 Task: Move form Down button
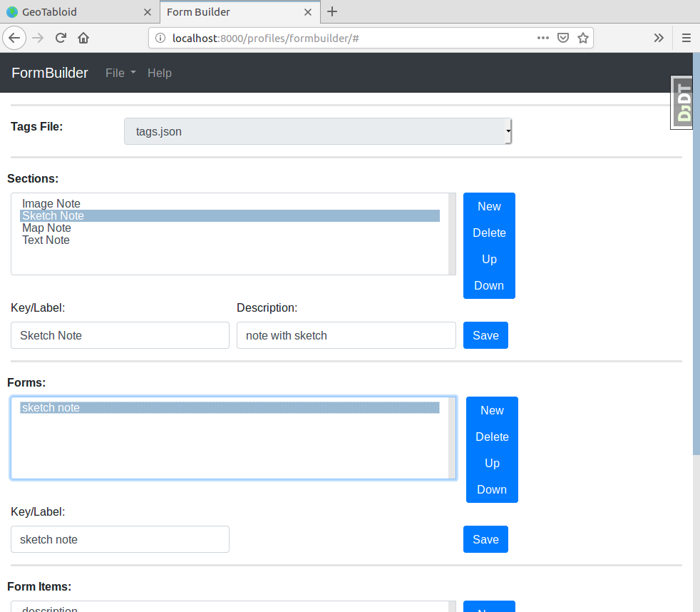coord(492,489)
